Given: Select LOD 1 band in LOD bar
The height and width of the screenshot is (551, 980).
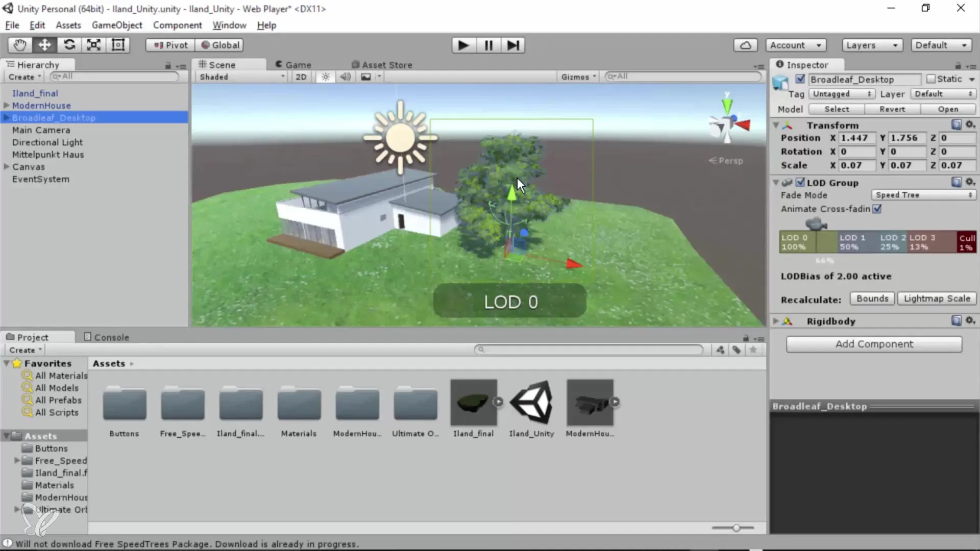Looking at the screenshot, I should (857, 242).
